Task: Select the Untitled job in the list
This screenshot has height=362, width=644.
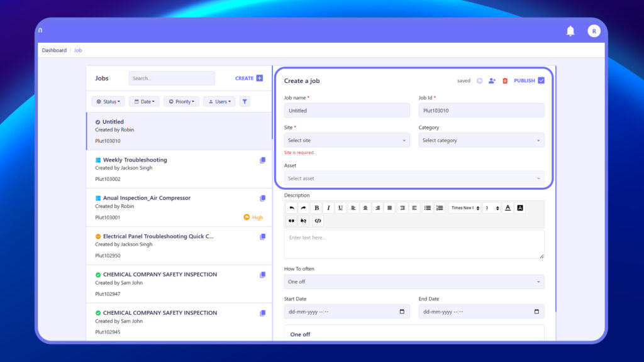Action: pos(179,131)
